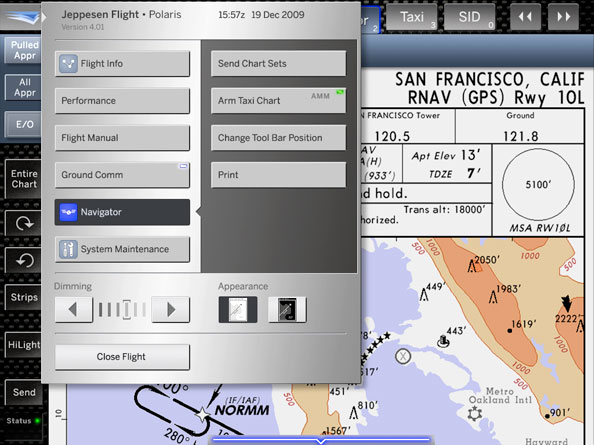
Task: Click the Tower frequency '120.5' text
Action: click(x=392, y=136)
